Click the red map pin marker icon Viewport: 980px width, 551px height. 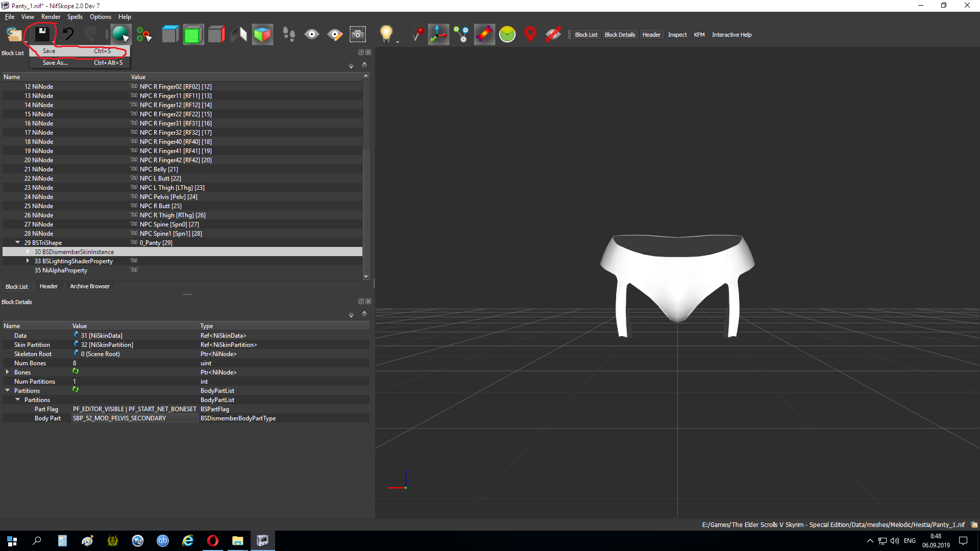tap(530, 34)
